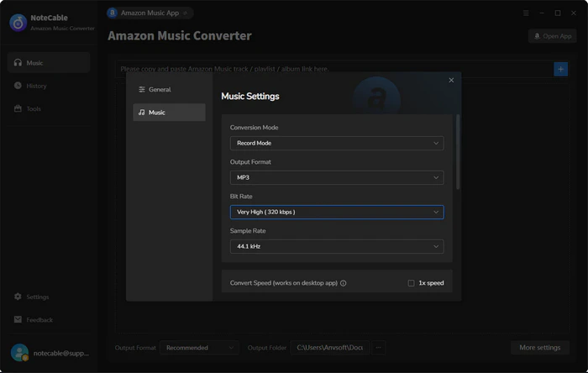Click the Amazon icon in source pill

click(112, 13)
